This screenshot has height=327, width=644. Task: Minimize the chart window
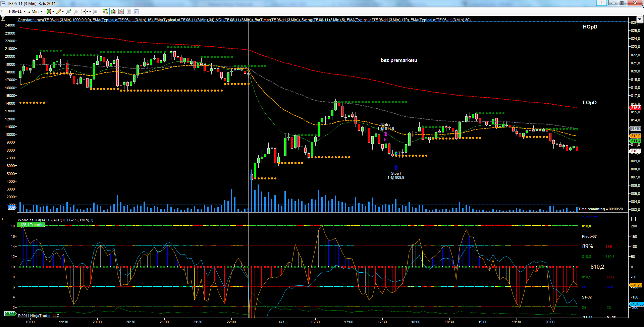[x=613, y=3]
